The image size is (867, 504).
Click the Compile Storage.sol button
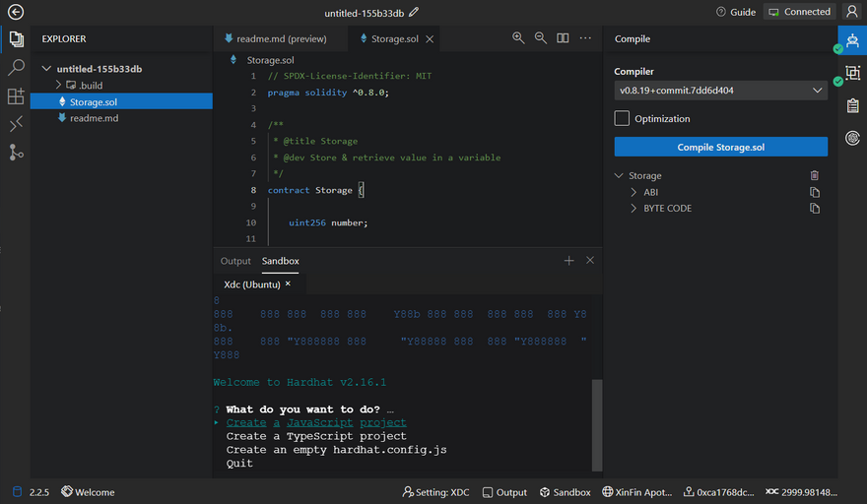pyautogui.click(x=720, y=147)
